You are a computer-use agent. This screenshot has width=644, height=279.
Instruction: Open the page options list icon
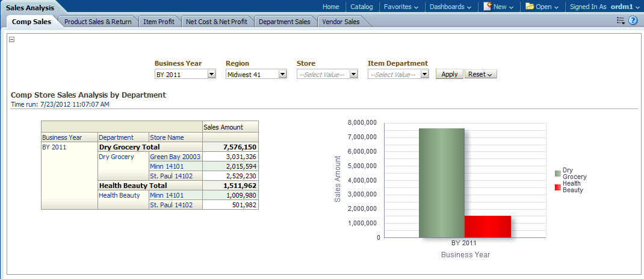621,20
